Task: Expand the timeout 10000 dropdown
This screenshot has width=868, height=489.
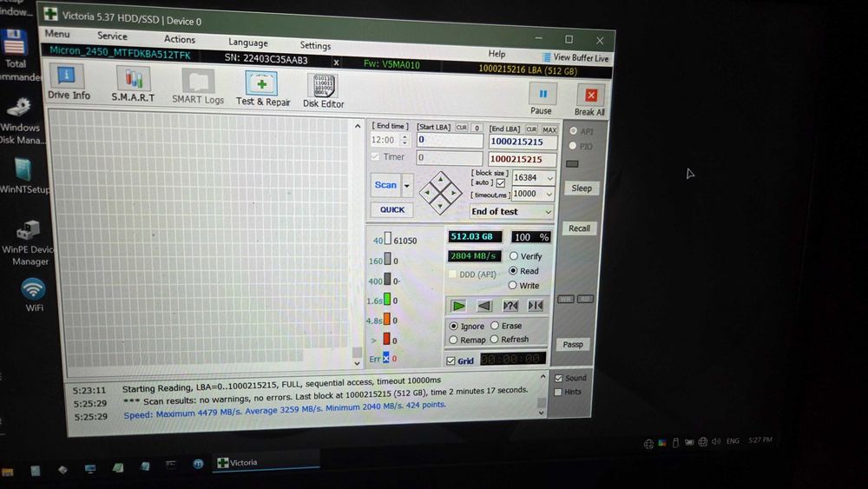Action: (x=549, y=195)
